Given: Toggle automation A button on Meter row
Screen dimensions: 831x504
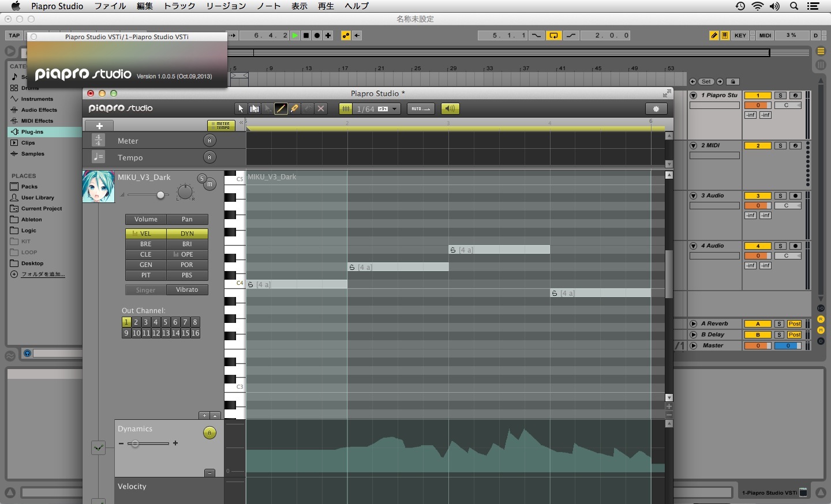Looking at the screenshot, I should (209, 140).
